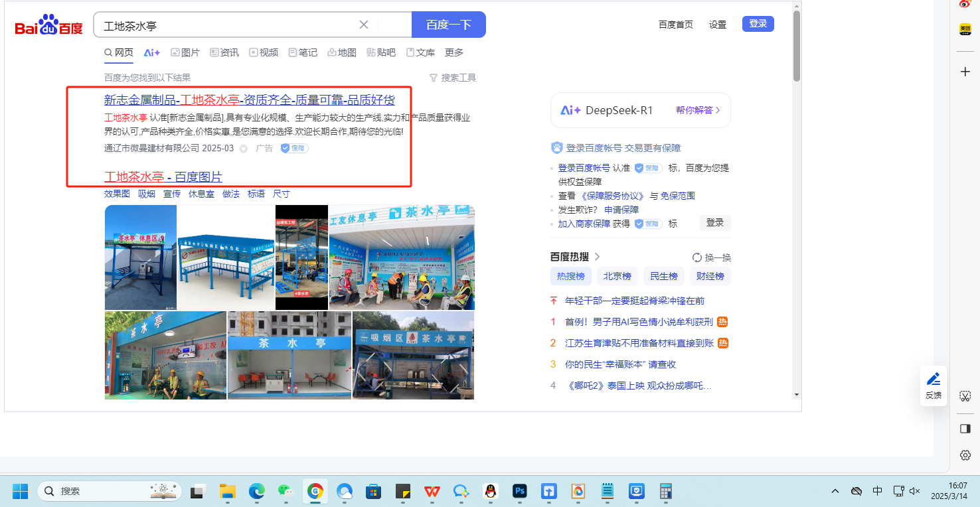Click the shield icon beside 登录百度帐号 交易更有保障
Viewport: 980px width, 507px height.
coord(556,148)
